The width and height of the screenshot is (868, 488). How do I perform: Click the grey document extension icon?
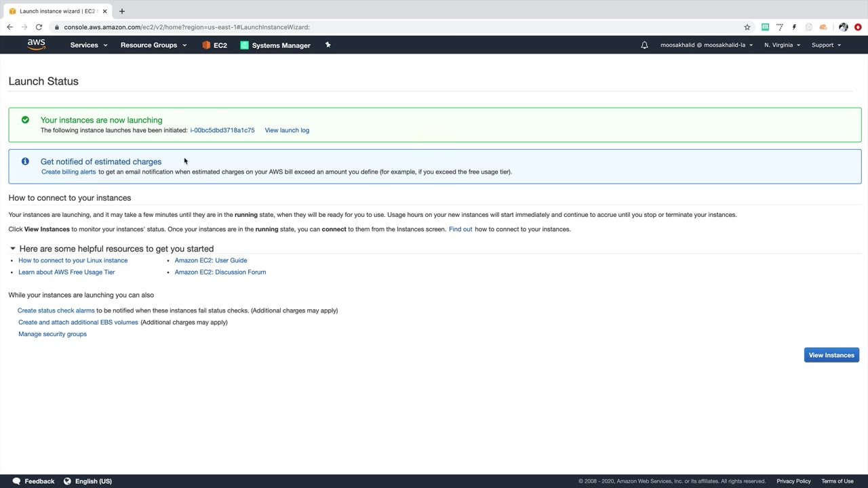[808, 27]
